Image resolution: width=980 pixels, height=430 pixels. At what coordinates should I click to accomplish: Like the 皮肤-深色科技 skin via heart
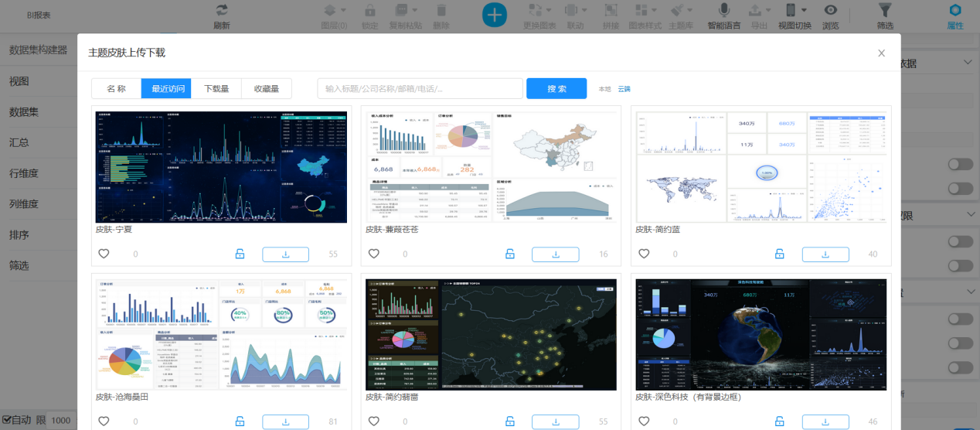(643, 421)
